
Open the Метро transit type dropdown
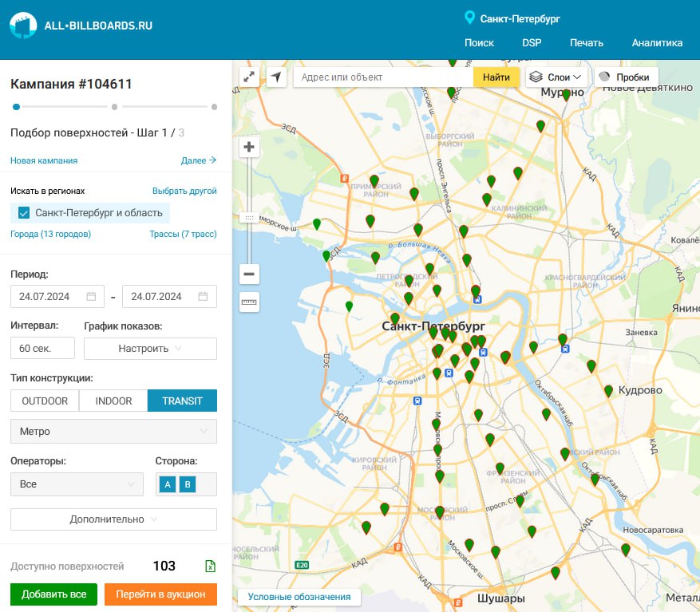click(x=114, y=431)
